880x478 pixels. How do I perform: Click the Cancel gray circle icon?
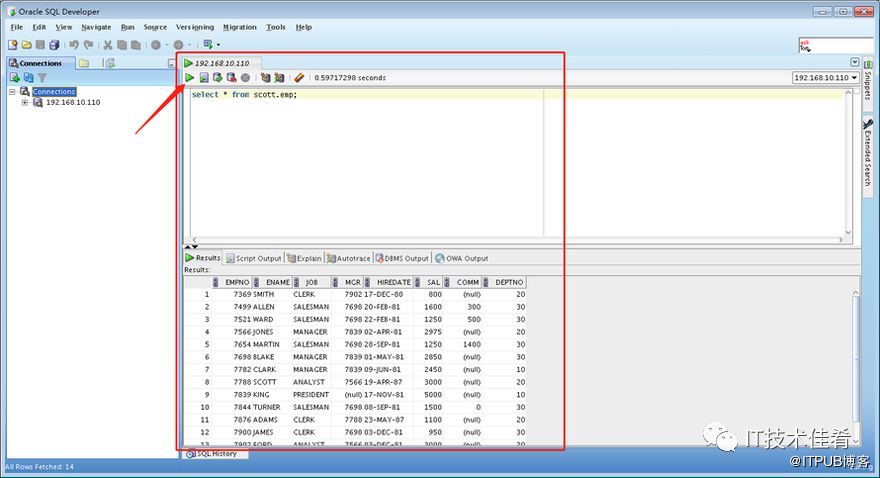tap(245, 78)
